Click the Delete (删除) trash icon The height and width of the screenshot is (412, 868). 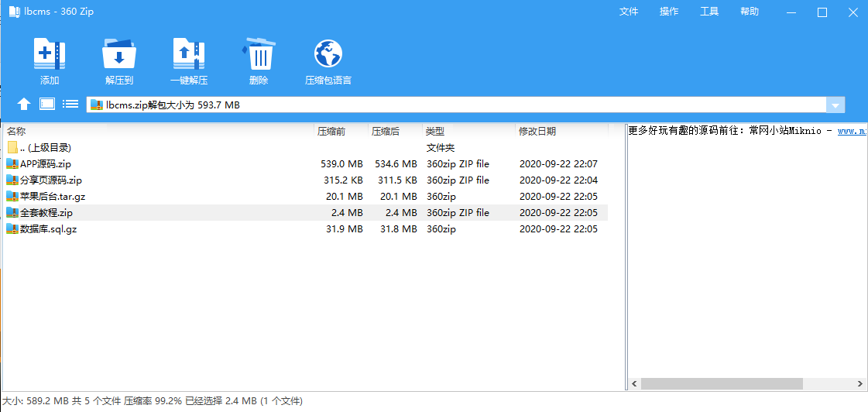pos(259,53)
